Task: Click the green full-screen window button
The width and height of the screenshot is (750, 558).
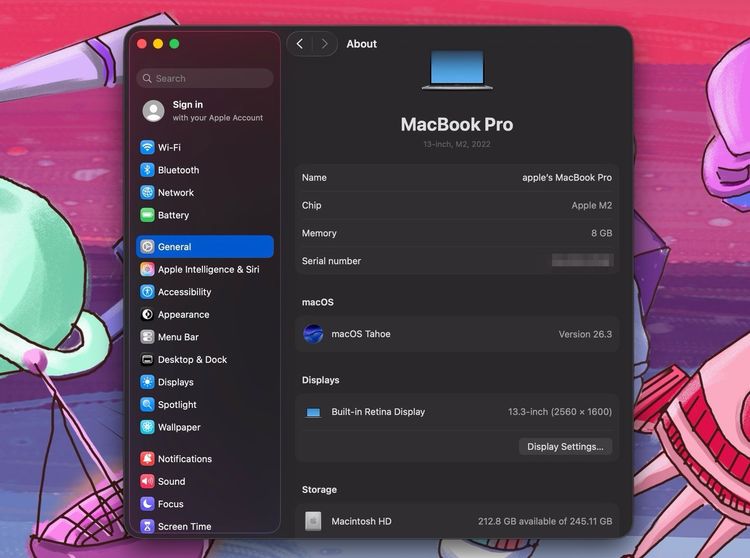Action: click(x=174, y=44)
